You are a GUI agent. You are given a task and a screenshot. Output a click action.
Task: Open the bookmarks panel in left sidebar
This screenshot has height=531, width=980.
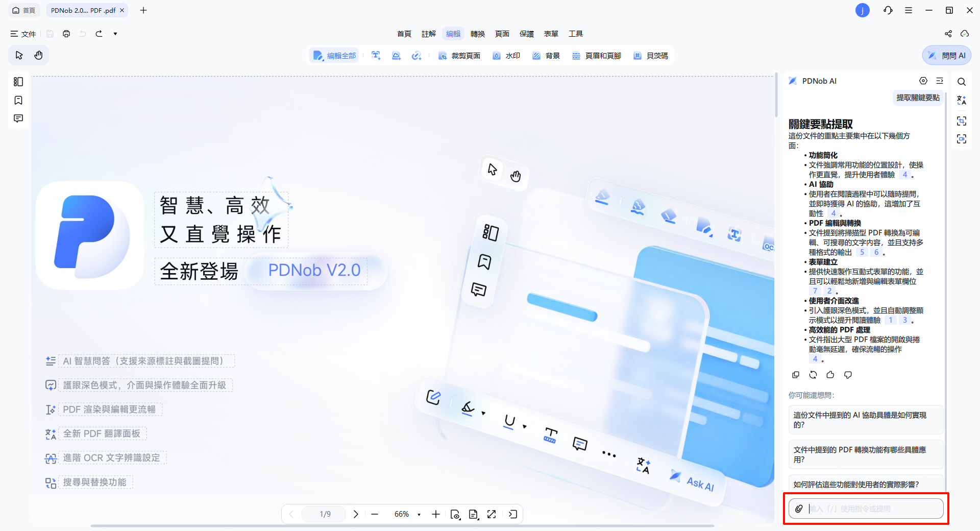18,100
